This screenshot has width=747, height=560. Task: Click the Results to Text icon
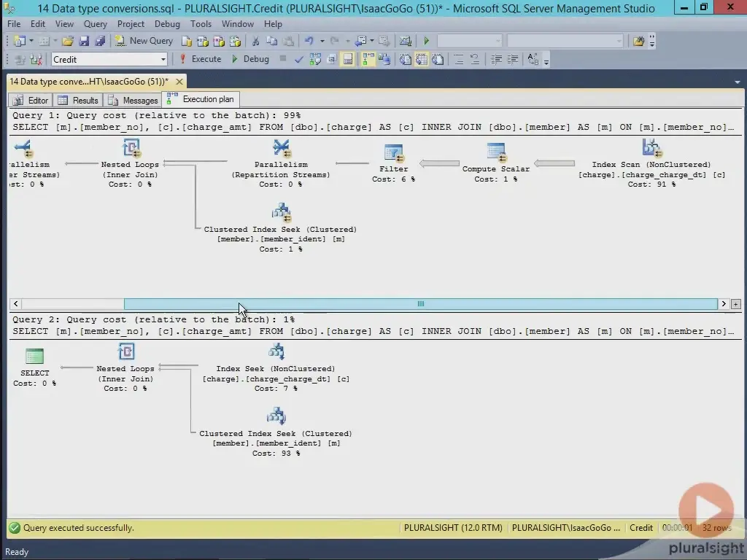406,60
